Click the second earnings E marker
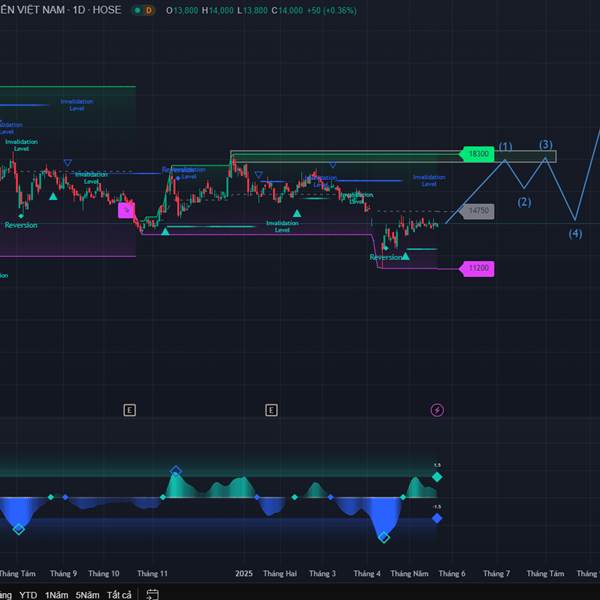Viewport: 600px width, 600px height. [x=271, y=411]
